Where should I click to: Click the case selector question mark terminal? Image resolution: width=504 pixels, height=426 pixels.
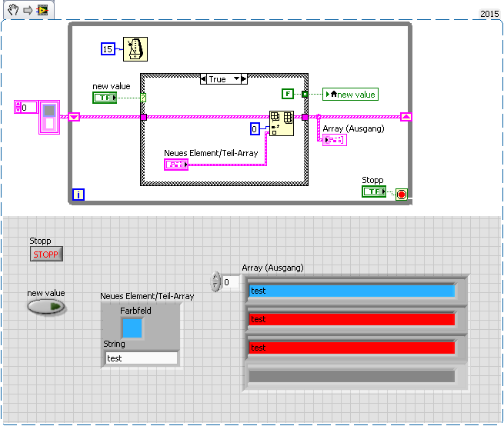point(143,98)
